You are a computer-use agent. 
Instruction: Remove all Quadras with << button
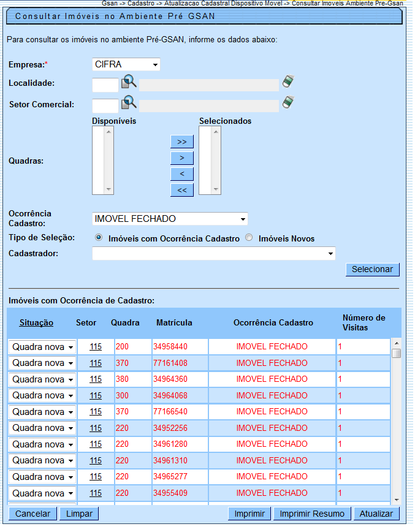[x=181, y=190]
